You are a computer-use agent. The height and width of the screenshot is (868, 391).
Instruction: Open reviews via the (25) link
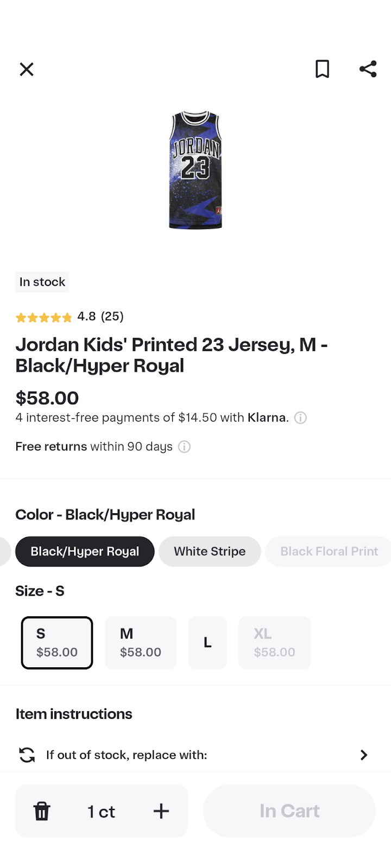point(112,317)
